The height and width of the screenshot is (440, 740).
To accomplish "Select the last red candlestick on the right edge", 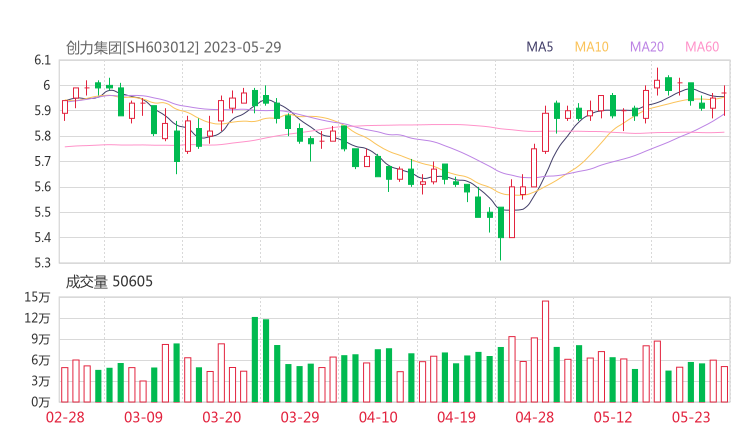I will click(724, 100).
